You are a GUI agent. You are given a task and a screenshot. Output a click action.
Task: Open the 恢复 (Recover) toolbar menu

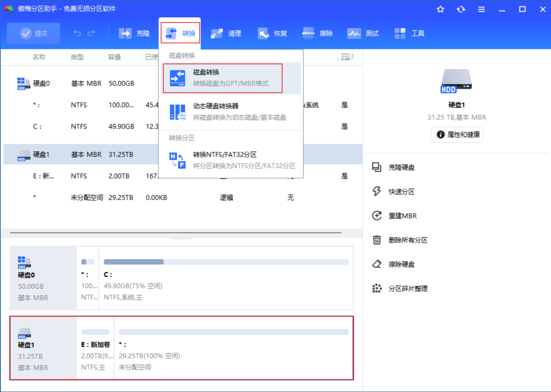point(272,33)
